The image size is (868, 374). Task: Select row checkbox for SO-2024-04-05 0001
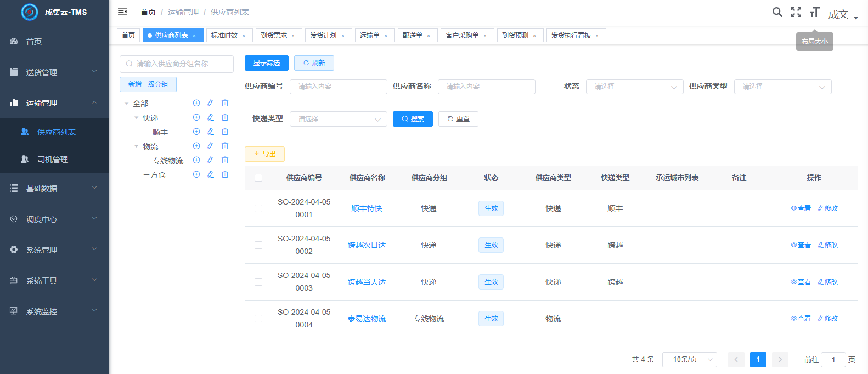[x=258, y=208]
